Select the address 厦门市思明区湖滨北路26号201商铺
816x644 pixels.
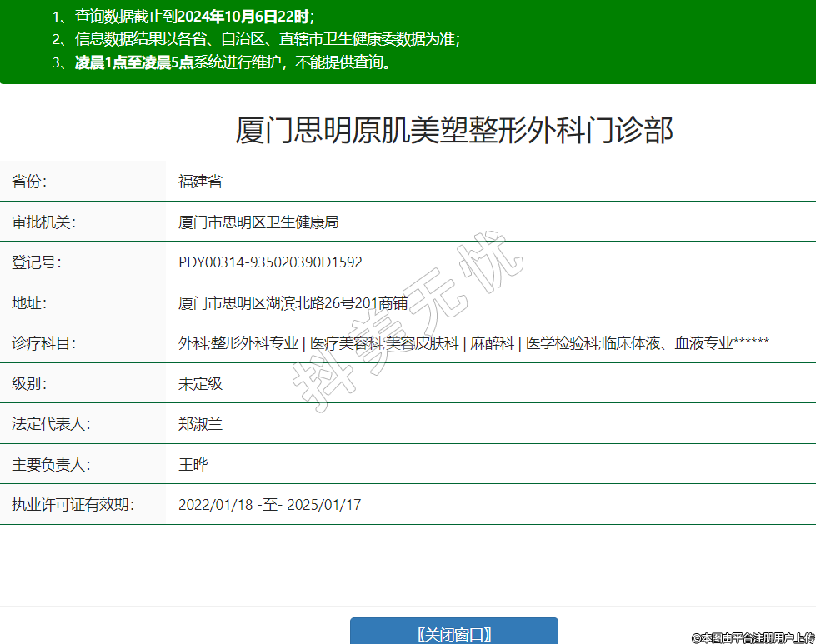tap(293, 303)
